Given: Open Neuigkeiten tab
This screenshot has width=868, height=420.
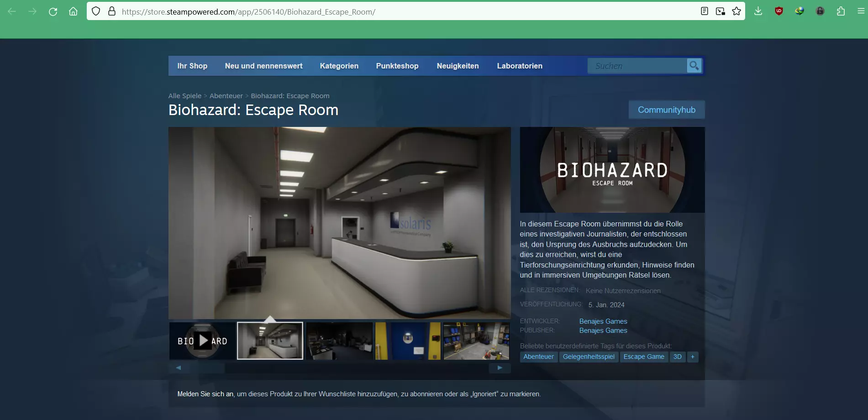Looking at the screenshot, I should click(458, 66).
